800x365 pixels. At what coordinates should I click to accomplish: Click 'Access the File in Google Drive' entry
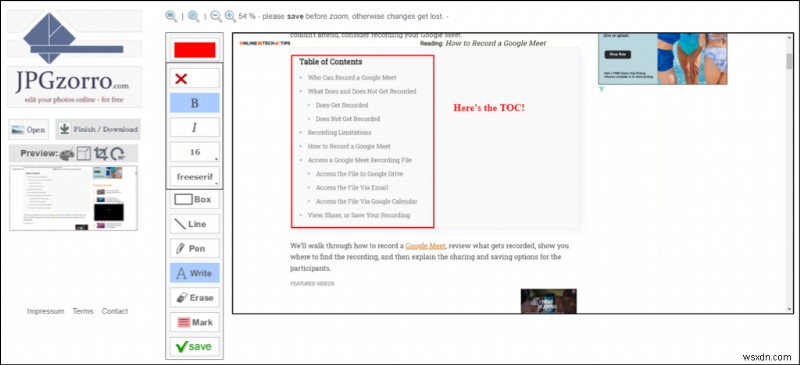pyautogui.click(x=359, y=174)
